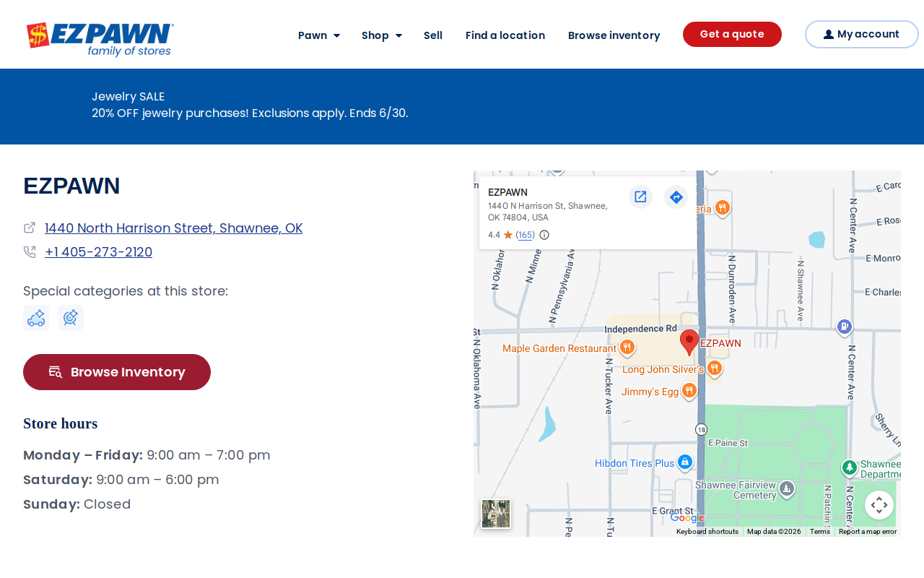Expand the Shop dropdown menu
Image resolution: width=924 pixels, height=578 pixels.
point(382,35)
